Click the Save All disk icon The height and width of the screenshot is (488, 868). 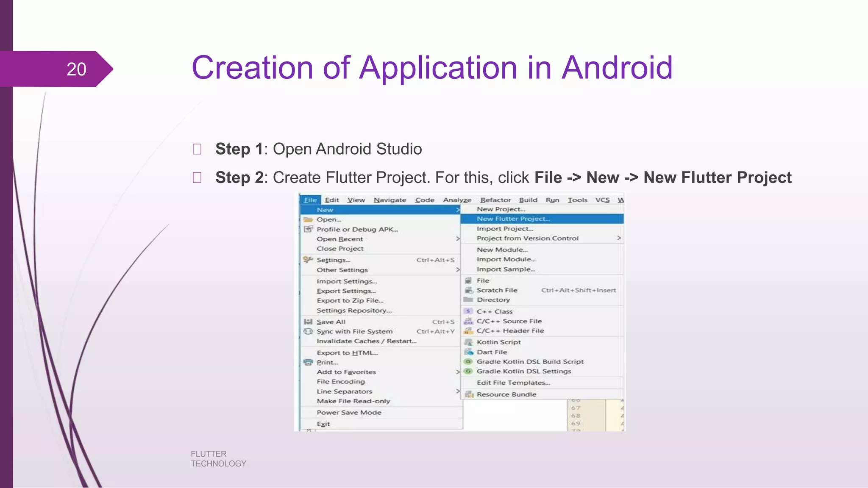308,322
